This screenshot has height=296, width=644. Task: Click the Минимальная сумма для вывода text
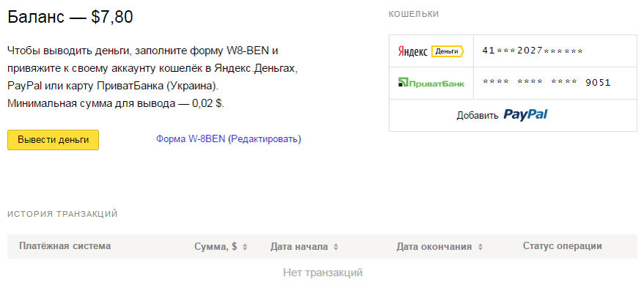(116, 103)
